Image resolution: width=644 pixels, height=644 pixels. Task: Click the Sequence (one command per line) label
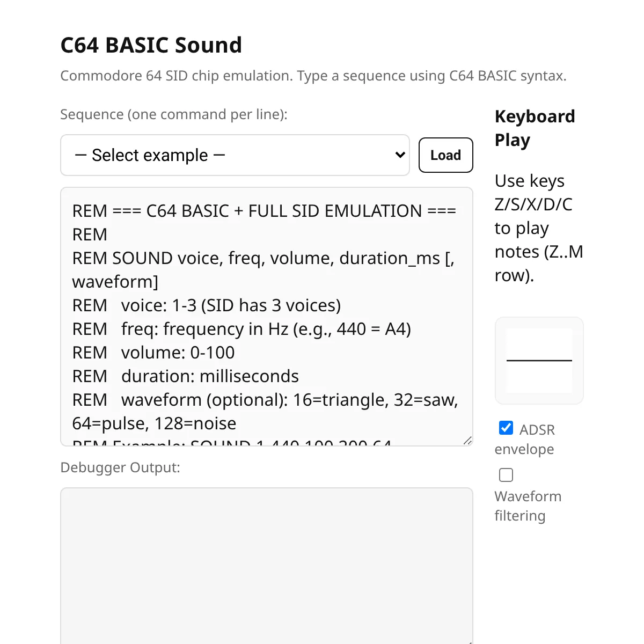point(174,114)
